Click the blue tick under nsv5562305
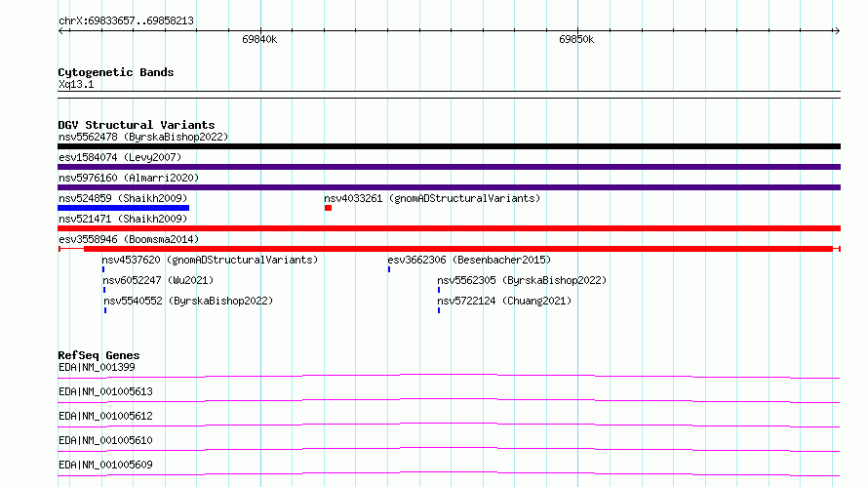868x487 pixels. point(439,290)
